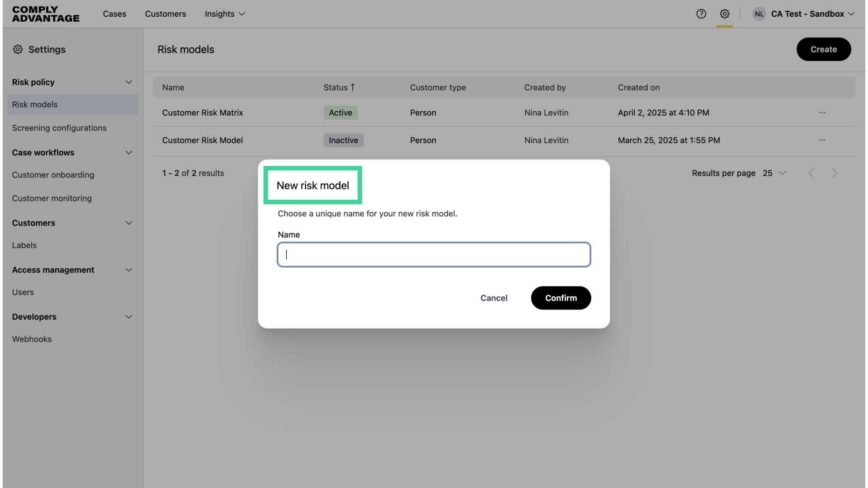Go to previous results page arrow
The image size is (868, 488).
tap(811, 173)
